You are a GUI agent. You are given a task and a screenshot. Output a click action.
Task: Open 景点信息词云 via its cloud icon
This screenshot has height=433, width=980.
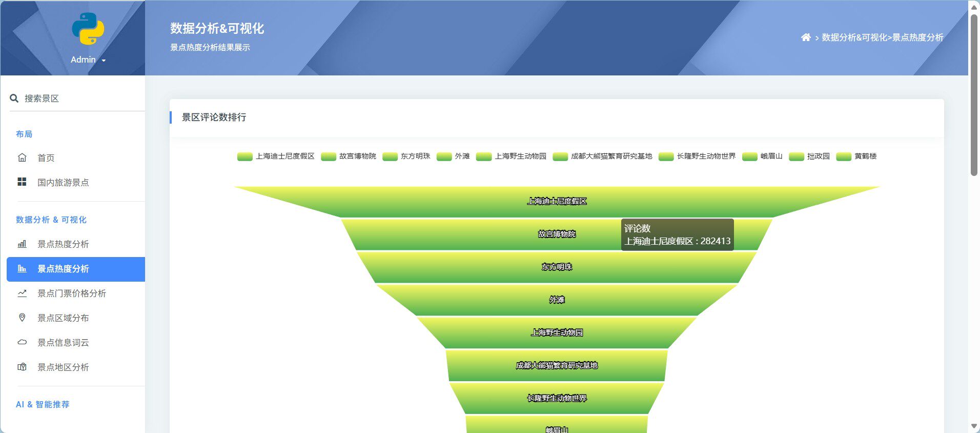(x=22, y=342)
